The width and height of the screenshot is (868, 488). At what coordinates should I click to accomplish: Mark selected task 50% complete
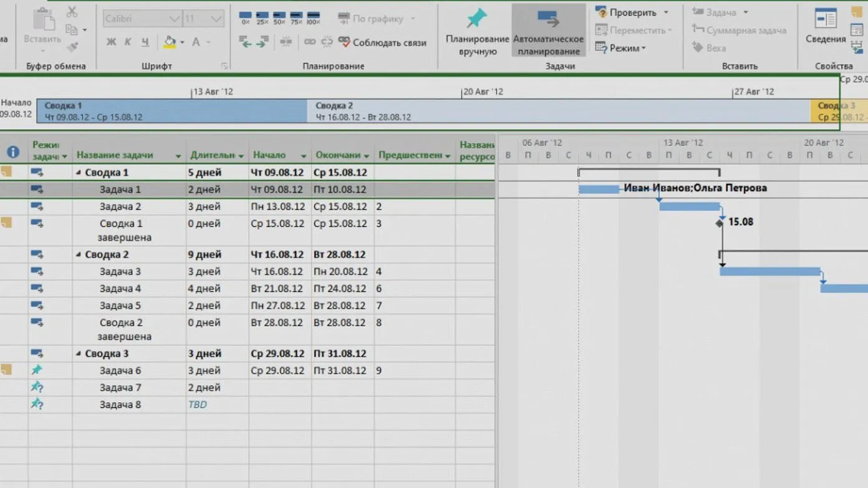pos(279,18)
